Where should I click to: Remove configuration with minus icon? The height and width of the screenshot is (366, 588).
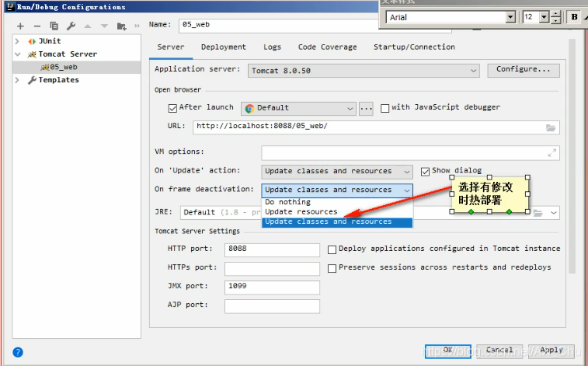click(x=37, y=26)
